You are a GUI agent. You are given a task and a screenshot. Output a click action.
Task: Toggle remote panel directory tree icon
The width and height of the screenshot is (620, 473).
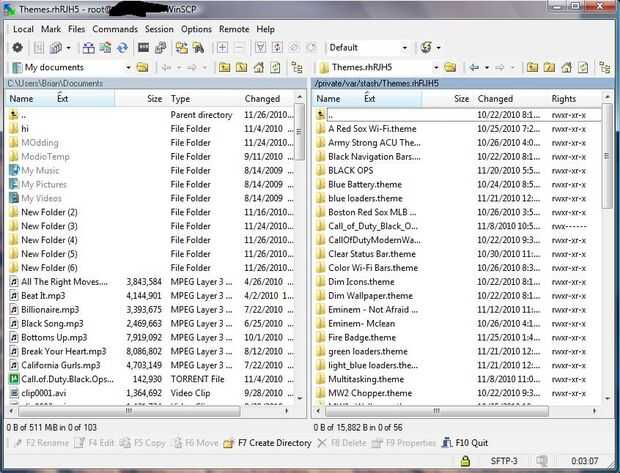pos(605,68)
